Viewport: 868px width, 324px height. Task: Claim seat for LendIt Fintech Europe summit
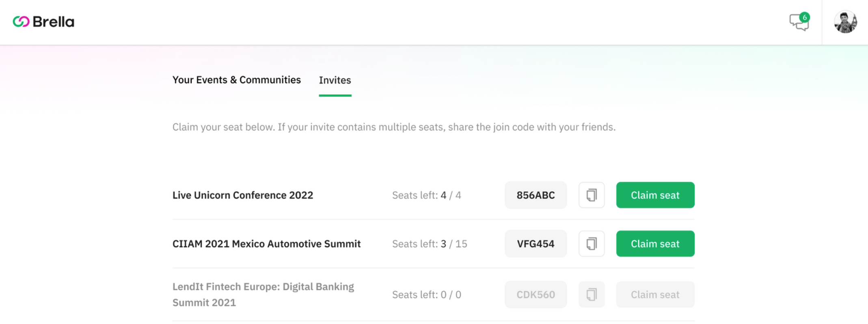click(655, 294)
